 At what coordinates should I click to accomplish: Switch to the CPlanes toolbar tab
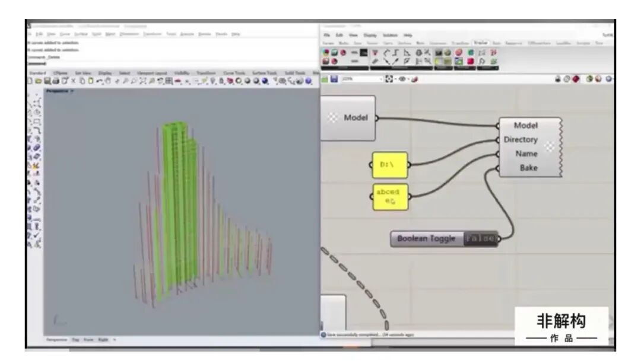[60, 73]
